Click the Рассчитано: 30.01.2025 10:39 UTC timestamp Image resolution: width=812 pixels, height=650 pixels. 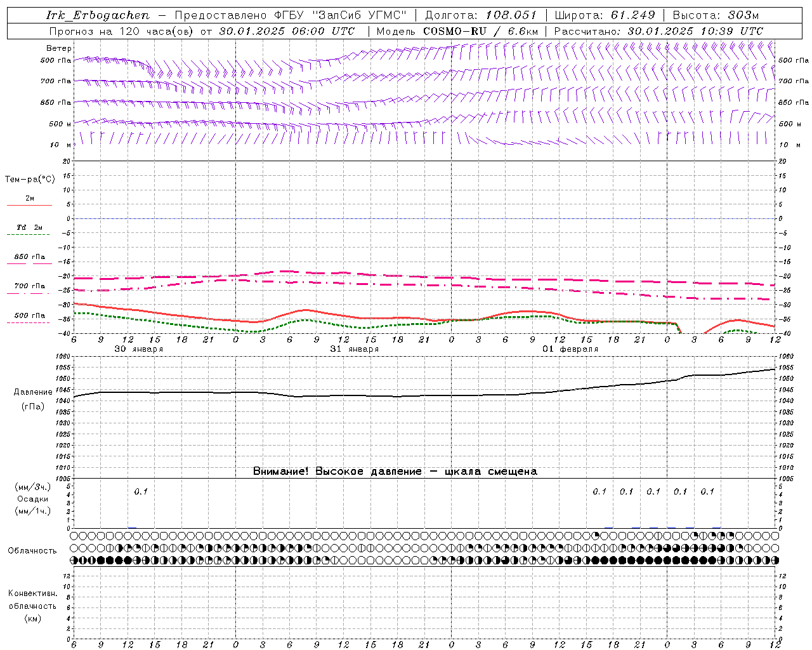(x=658, y=31)
